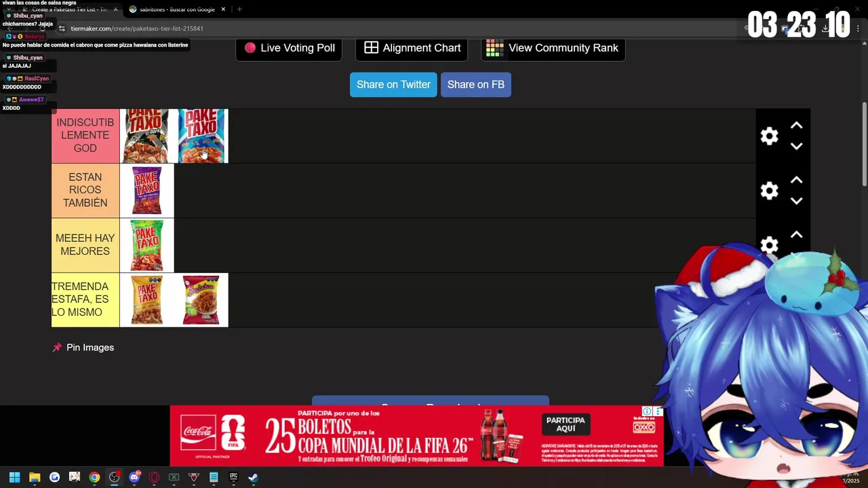Open the Windows Start menu

click(x=15, y=477)
